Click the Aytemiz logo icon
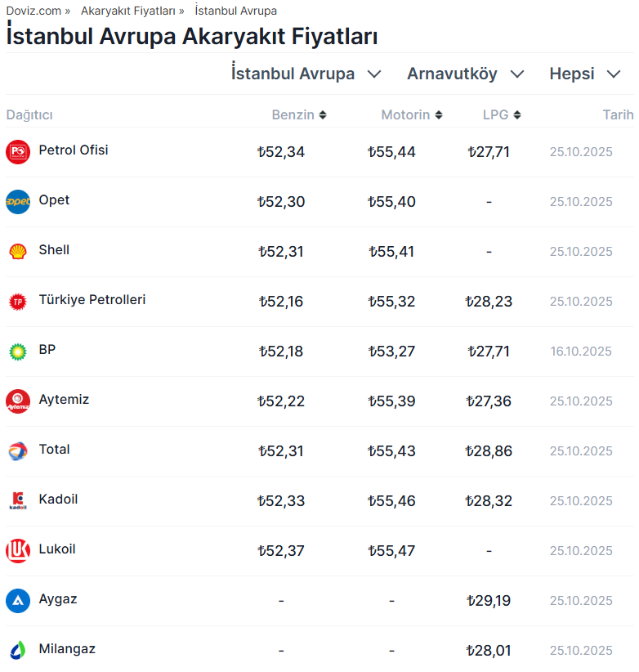This screenshot has height=672, width=639. pyautogui.click(x=18, y=401)
